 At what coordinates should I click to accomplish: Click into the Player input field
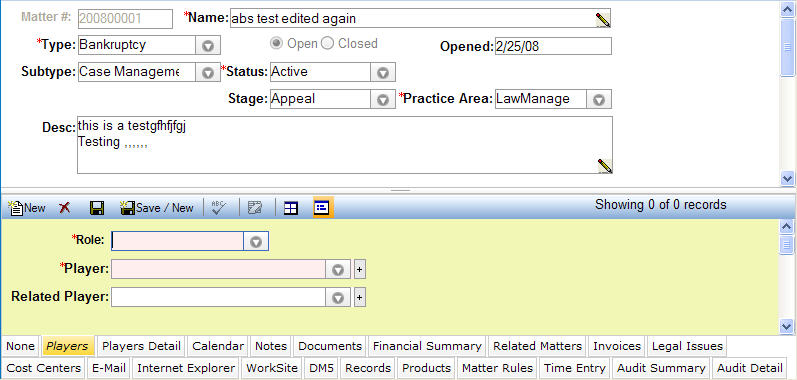219,269
